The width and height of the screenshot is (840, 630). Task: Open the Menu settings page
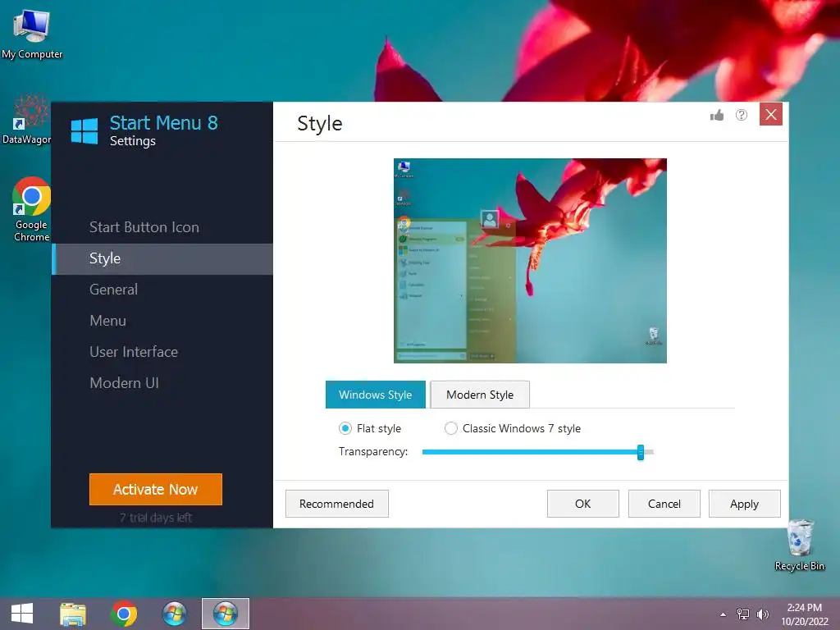[162, 321]
